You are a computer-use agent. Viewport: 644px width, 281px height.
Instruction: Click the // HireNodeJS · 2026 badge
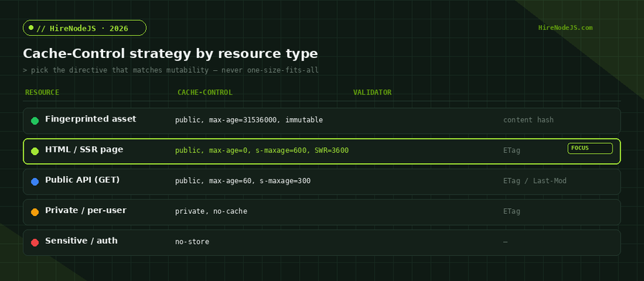pyautogui.click(x=84, y=28)
